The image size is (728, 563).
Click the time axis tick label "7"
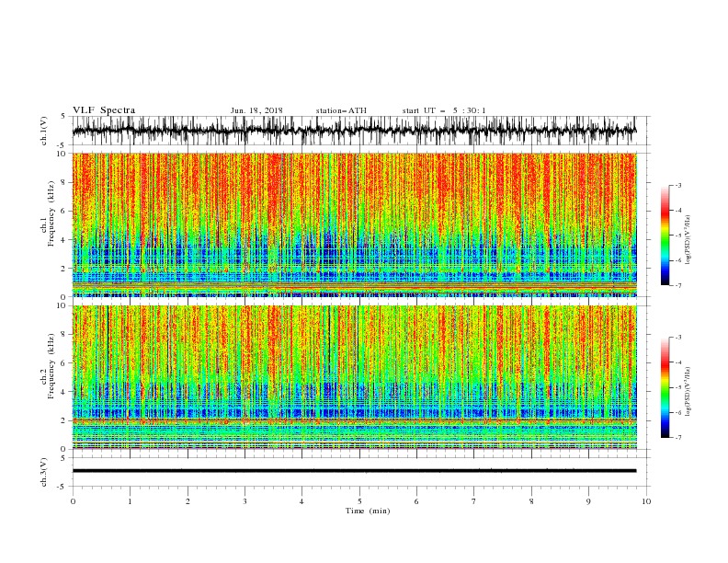click(x=474, y=501)
